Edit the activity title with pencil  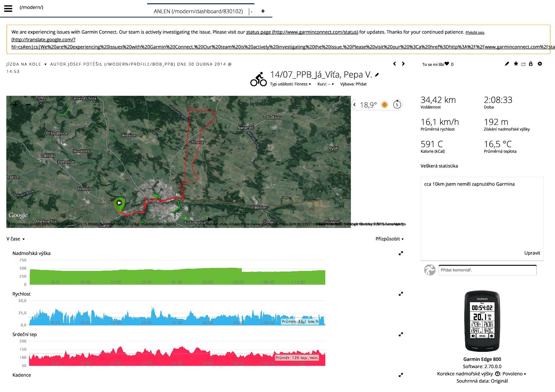tap(377, 75)
